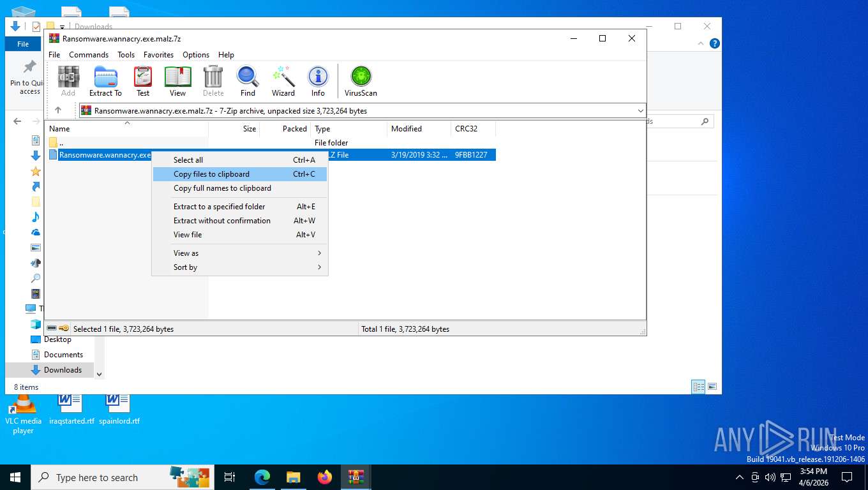This screenshot has width=868, height=490.
Task: Open the Tools menu
Action: pyautogui.click(x=126, y=55)
